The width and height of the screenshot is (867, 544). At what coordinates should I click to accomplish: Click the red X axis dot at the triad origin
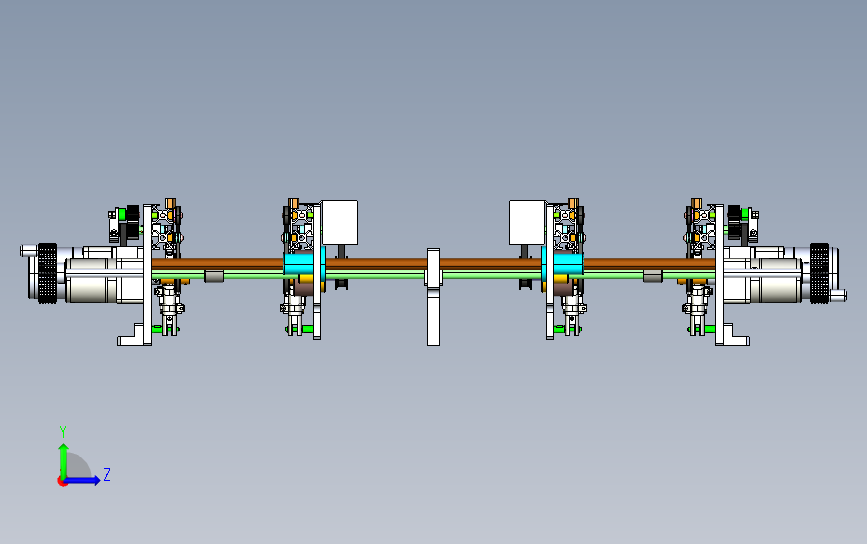click(62, 482)
